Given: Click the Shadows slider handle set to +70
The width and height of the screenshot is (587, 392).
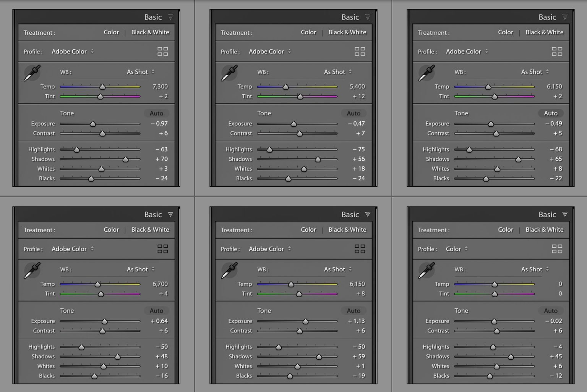Looking at the screenshot, I should (x=125, y=160).
